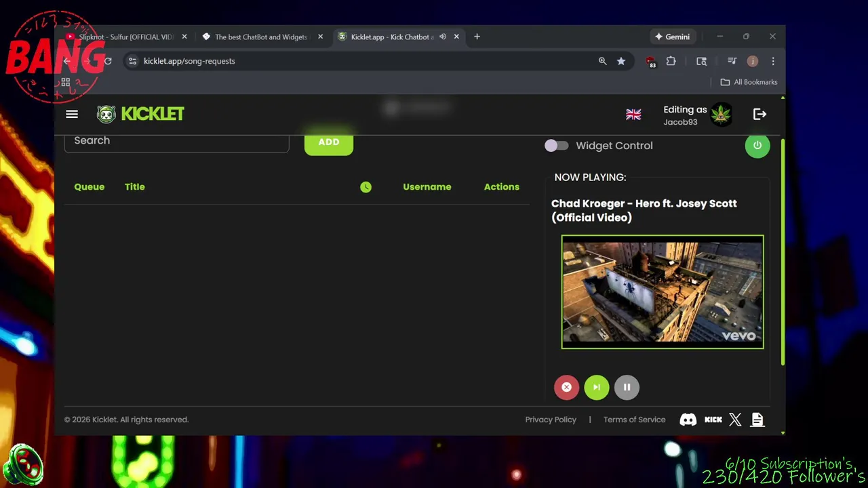868x488 pixels.
Task: Open the Extensions puzzle icon
Action: [x=671, y=61]
